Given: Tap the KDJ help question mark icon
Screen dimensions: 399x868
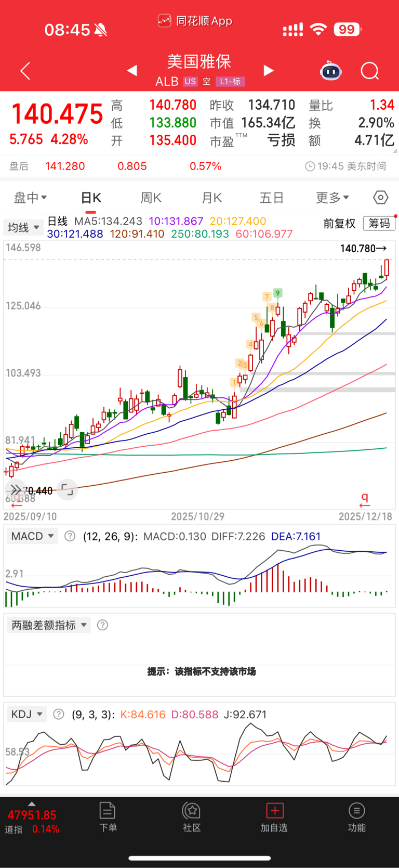Looking at the screenshot, I should 59,714.
